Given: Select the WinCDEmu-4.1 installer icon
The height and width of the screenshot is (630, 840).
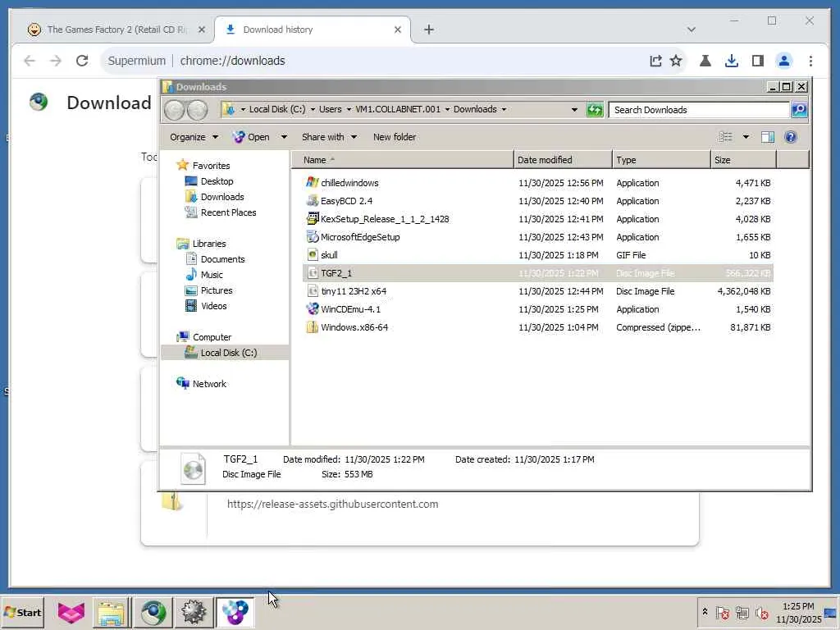Looking at the screenshot, I should pyautogui.click(x=313, y=309).
